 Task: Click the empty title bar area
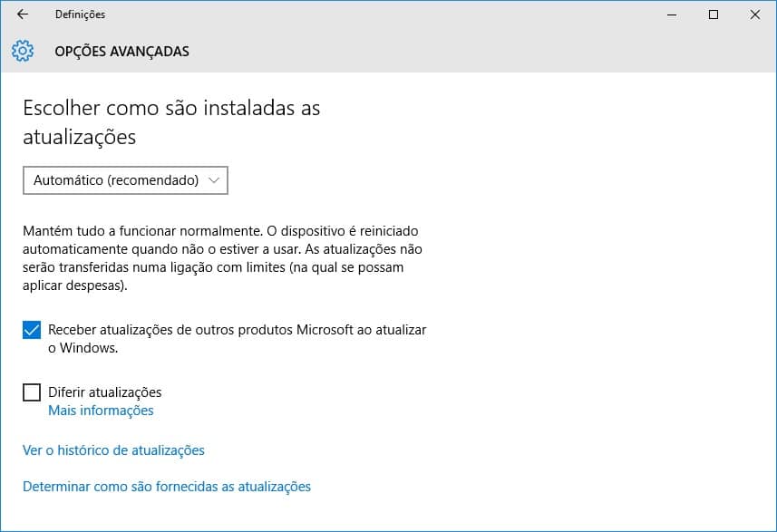(376, 15)
